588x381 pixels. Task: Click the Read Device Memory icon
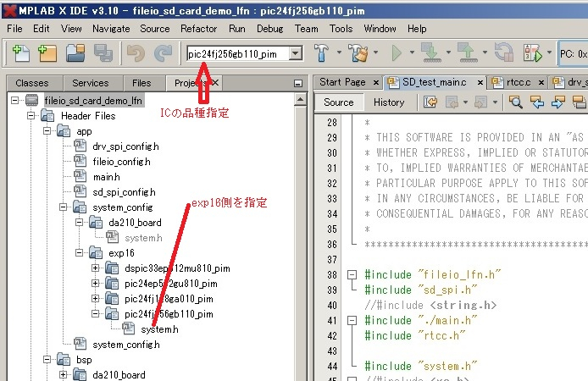click(x=467, y=52)
